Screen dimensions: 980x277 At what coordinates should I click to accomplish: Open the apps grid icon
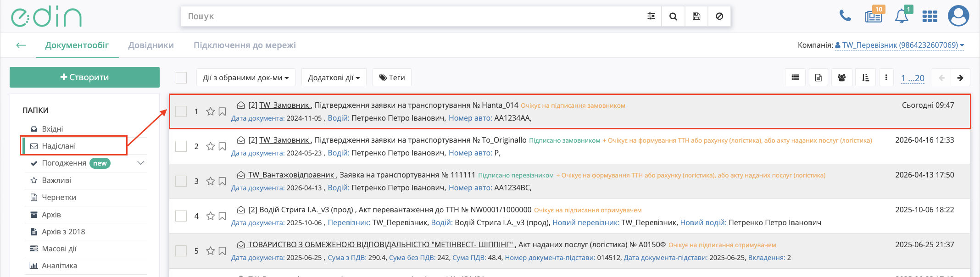click(930, 17)
